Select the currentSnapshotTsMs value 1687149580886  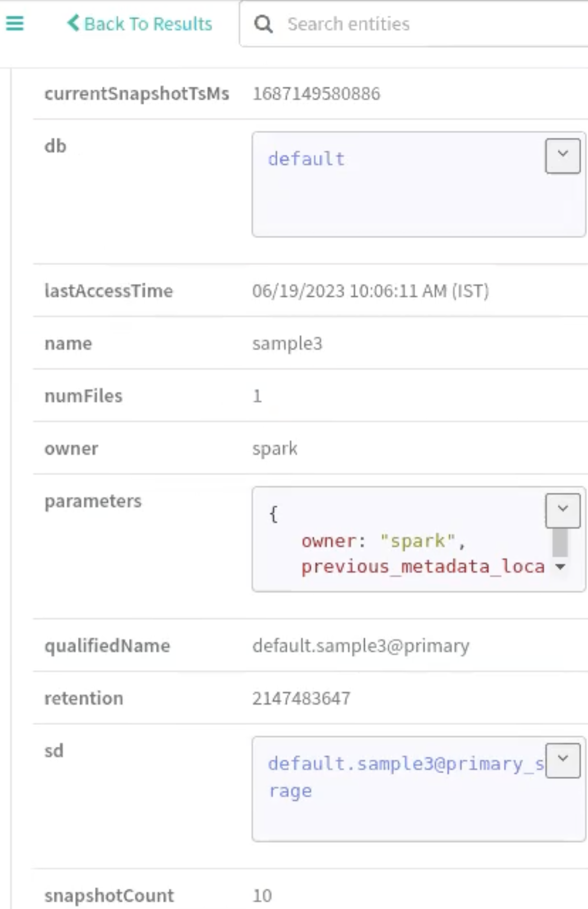pos(316,94)
